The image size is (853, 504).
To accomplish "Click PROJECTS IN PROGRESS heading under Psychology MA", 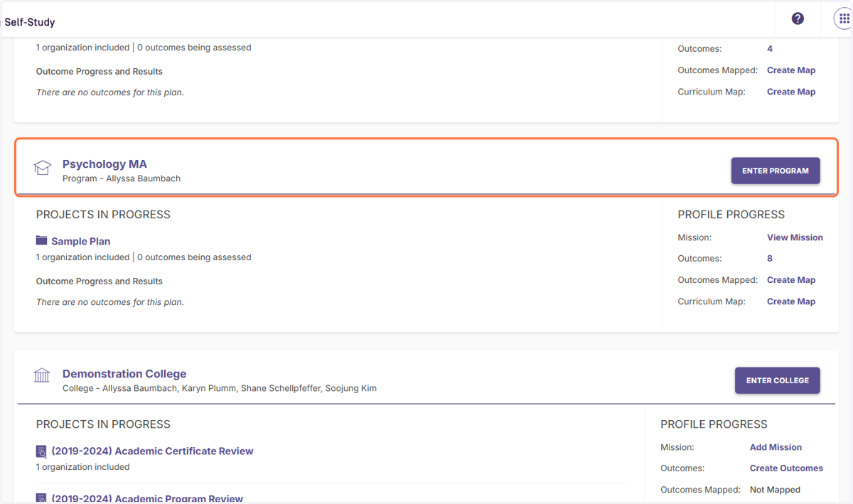I will pyautogui.click(x=103, y=215).
